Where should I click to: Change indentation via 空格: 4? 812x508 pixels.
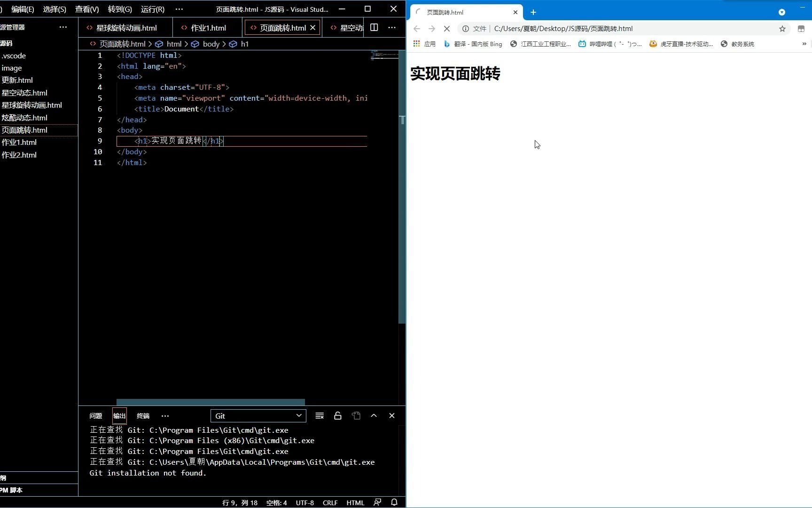pos(276,502)
